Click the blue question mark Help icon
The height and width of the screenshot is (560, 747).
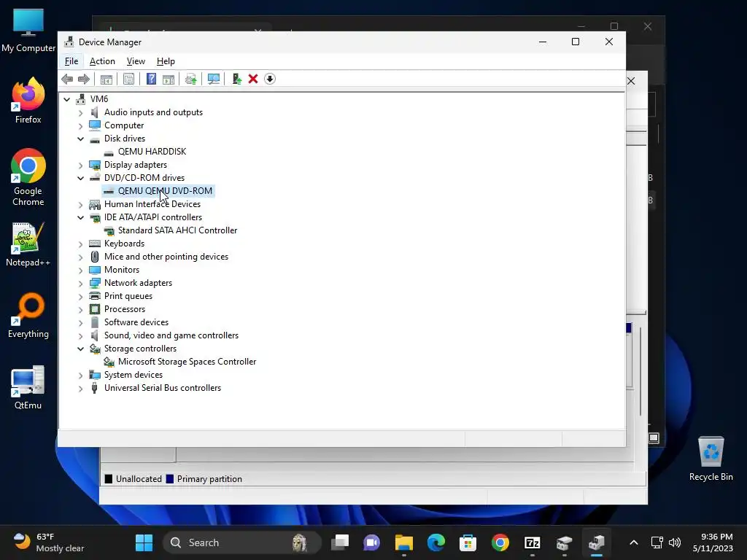click(x=151, y=79)
